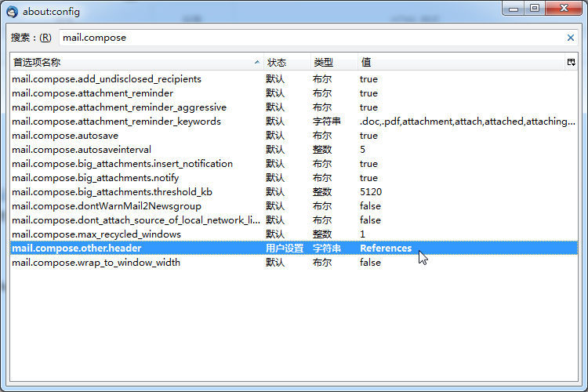The width and height of the screenshot is (588, 392).
Task: Minimize the about:config window
Action: [x=514, y=9]
